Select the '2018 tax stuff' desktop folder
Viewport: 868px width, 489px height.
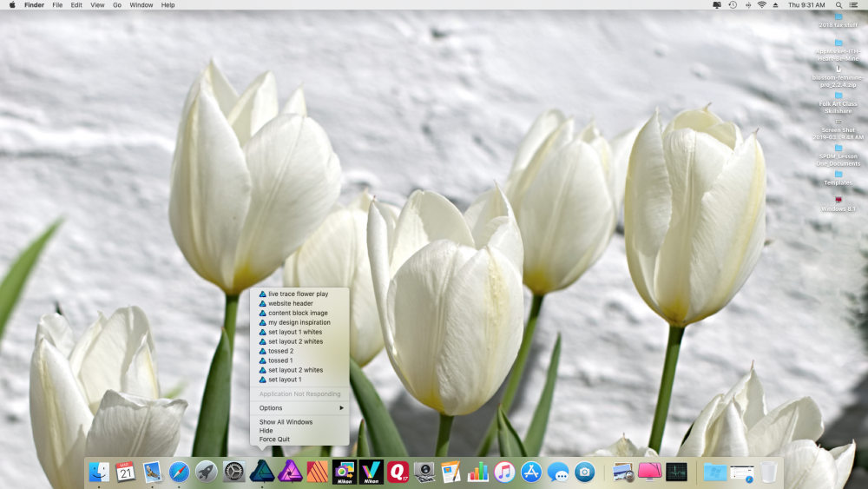(x=838, y=21)
